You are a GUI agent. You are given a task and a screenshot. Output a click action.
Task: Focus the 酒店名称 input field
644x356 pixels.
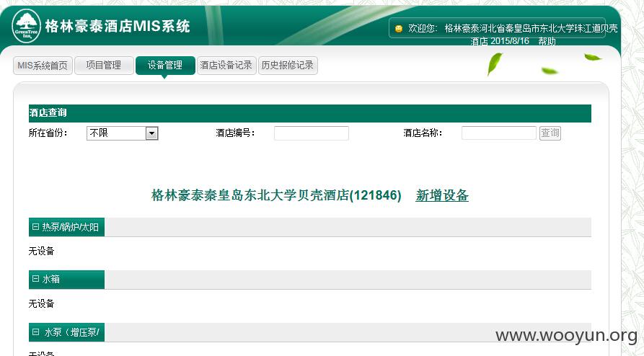(498, 133)
